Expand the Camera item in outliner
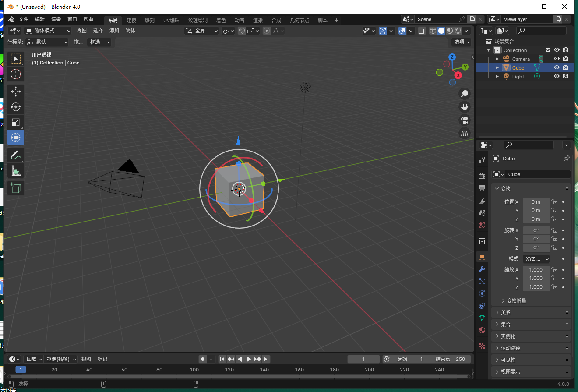The width and height of the screenshot is (578, 392). (x=497, y=59)
